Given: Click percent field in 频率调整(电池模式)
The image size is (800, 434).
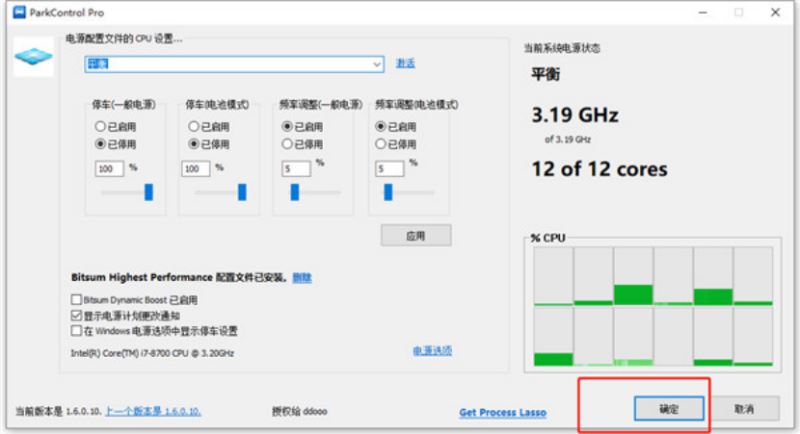Looking at the screenshot, I should tap(390, 169).
